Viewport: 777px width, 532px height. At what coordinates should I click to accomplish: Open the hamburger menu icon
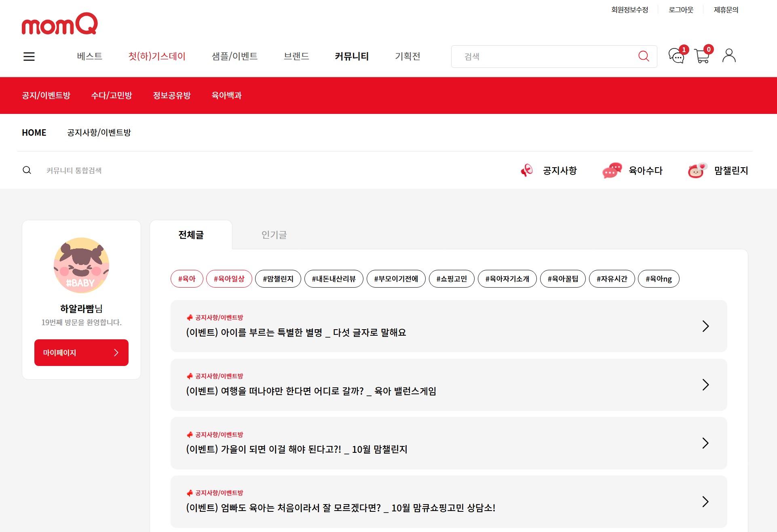29,56
